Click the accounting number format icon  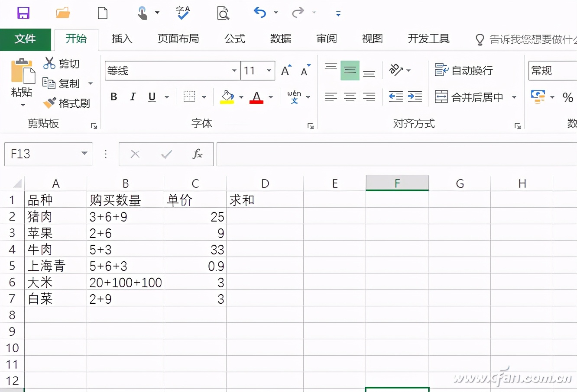[538, 97]
